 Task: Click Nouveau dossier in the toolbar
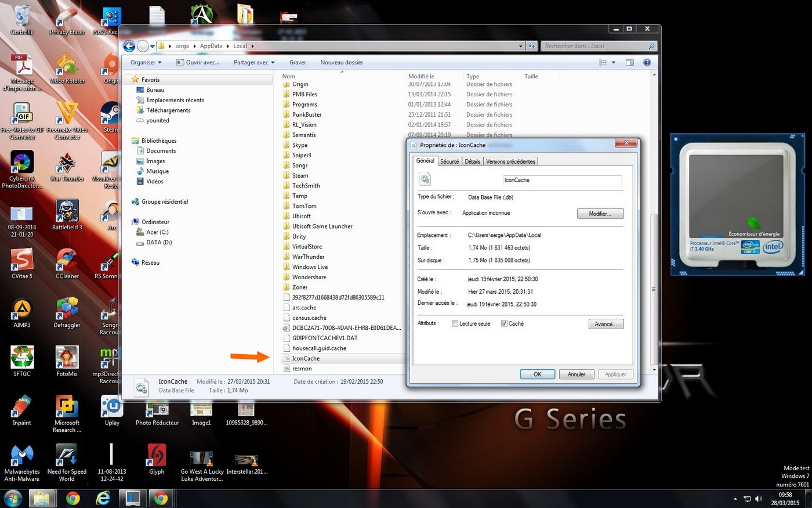pos(342,62)
